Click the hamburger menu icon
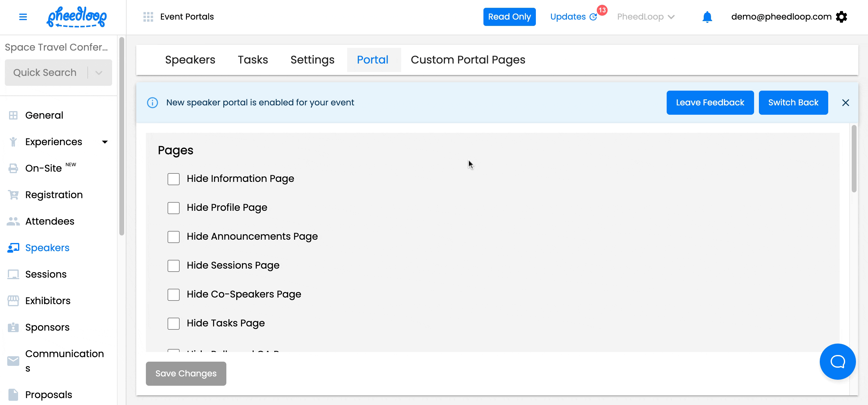The width and height of the screenshot is (868, 405). tap(23, 17)
